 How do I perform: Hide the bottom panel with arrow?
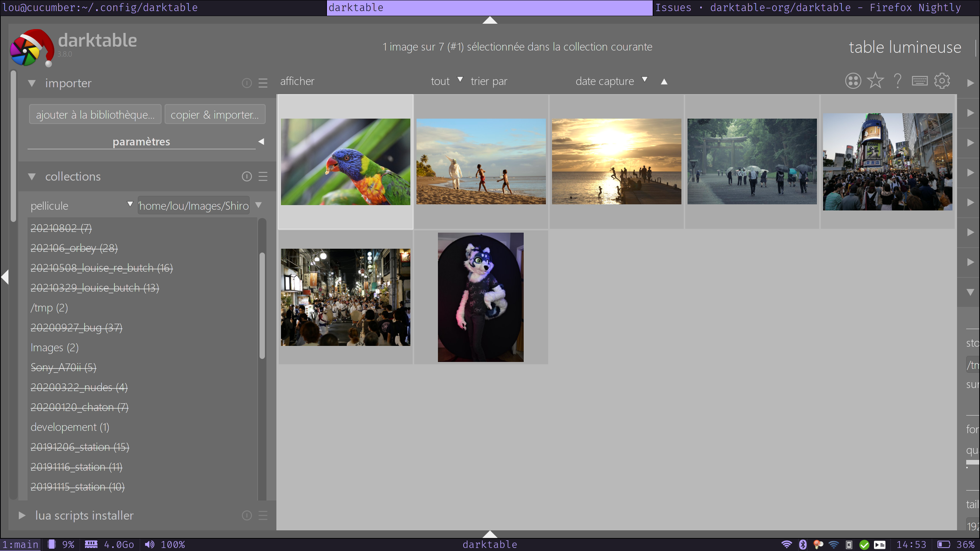(490, 534)
